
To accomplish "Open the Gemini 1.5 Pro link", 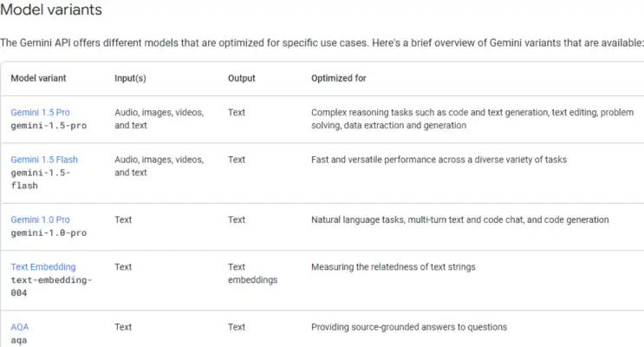I will [40, 112].
